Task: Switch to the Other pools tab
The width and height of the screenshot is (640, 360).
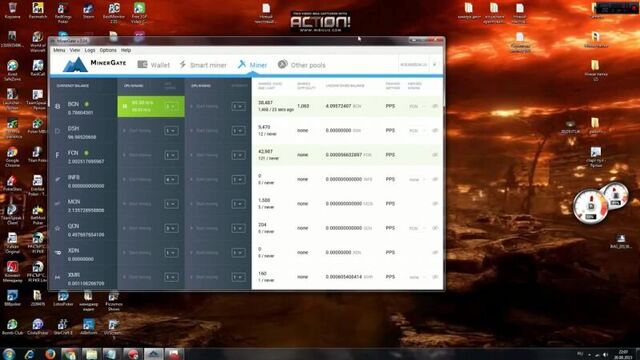Action: (302, 65)
